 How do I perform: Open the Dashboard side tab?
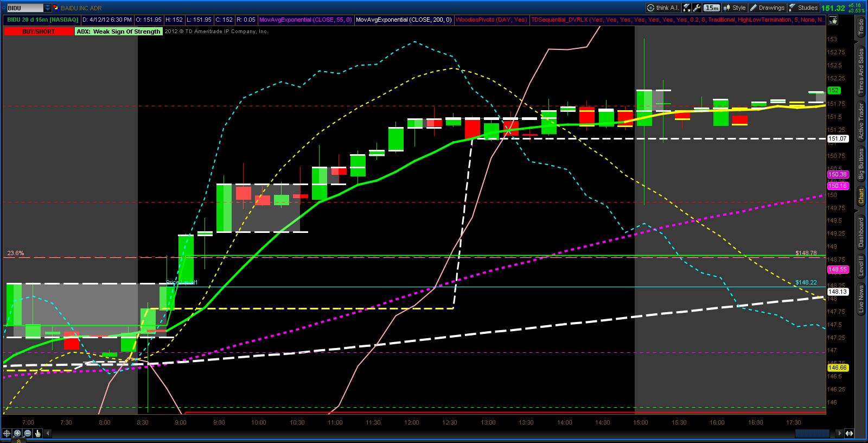pyautogui.click(x=860, y=232)
